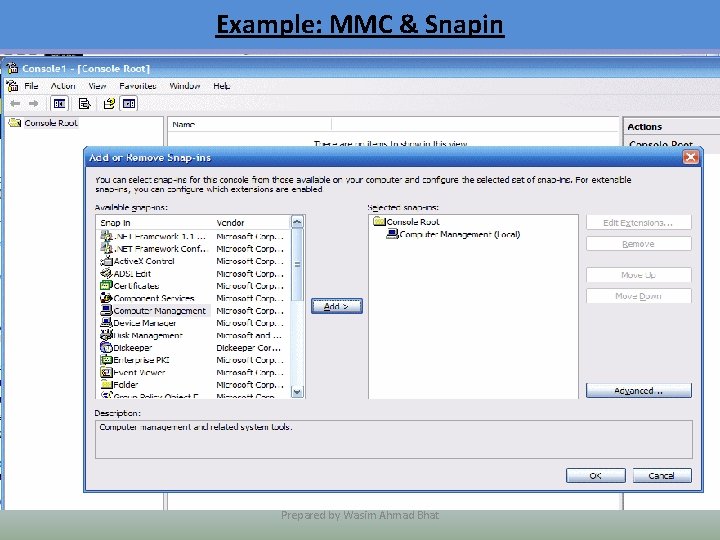Select the Console Root text in the main console tree
Image resolution: width=720 pixels, height=540 pixels.
[51, 123]
